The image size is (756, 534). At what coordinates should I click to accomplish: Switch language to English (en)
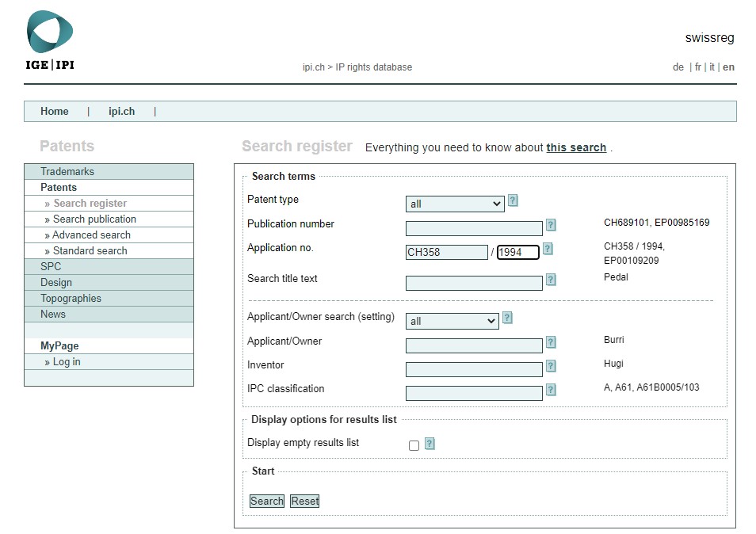[x=728, y=67]
